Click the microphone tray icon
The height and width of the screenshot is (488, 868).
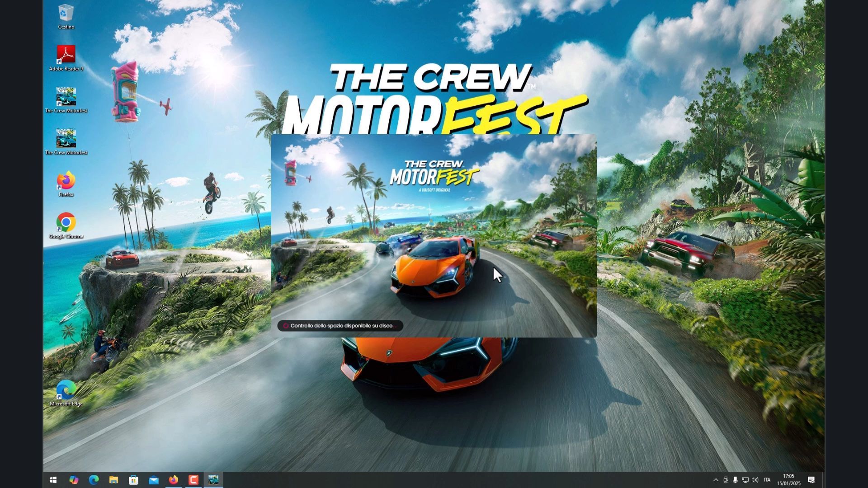click(735, 480)
